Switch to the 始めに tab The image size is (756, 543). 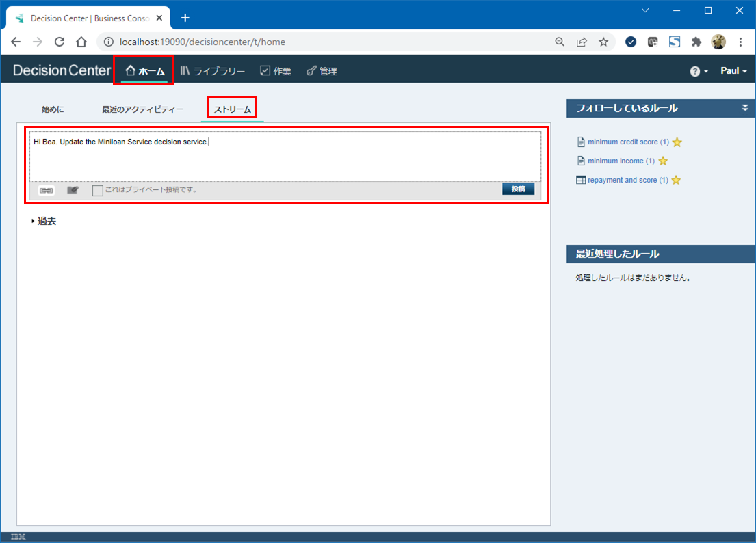[53, 109]
